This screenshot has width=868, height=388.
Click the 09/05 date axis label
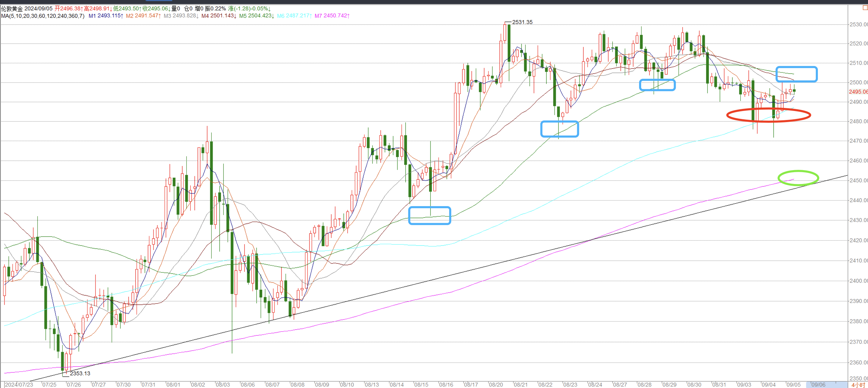click(793, 385)
